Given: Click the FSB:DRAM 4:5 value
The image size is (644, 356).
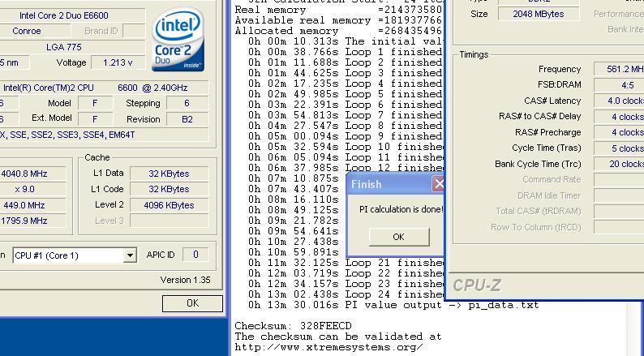Looking at the screenshot, I should point(619,85).
